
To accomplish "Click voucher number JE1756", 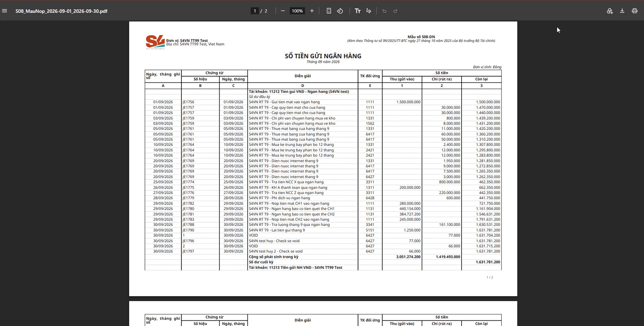I will (x=189, y=102).
